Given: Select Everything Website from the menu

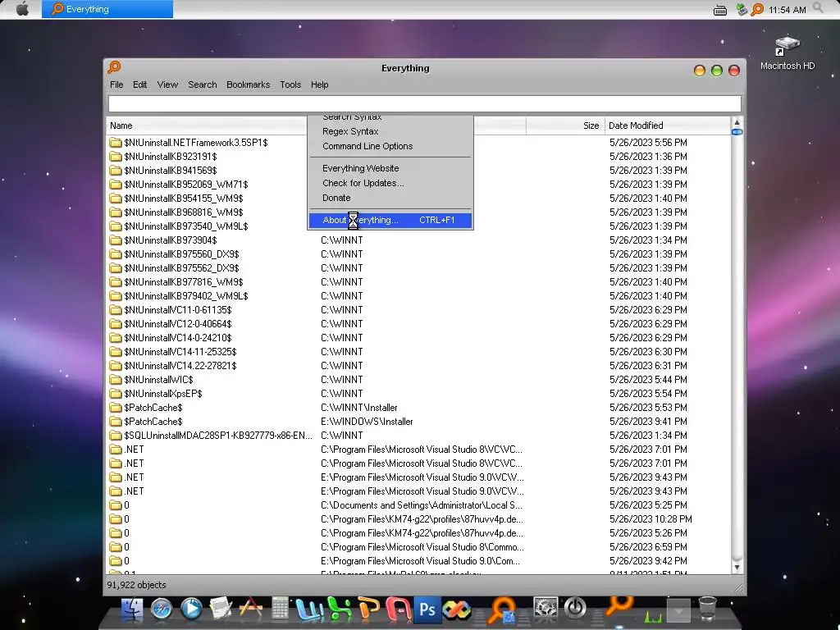Looking at the screenshot, I should 390,168.
